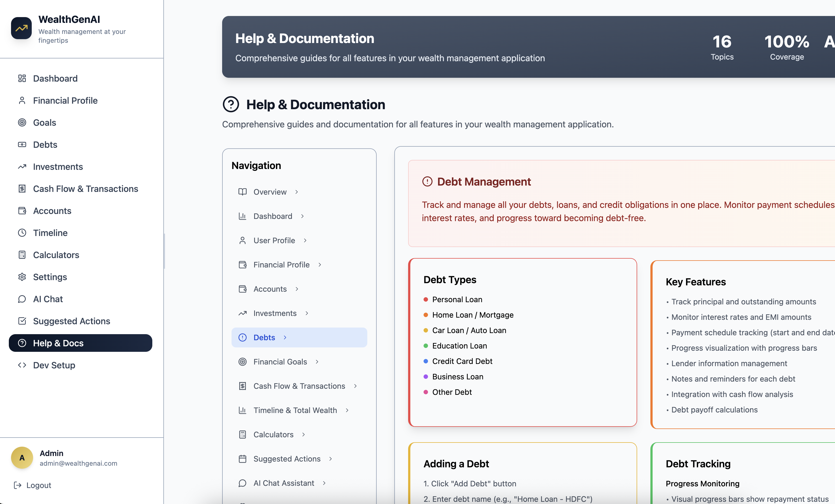Expand the Overview chevron in Navigation

click(x=297, y=192)
